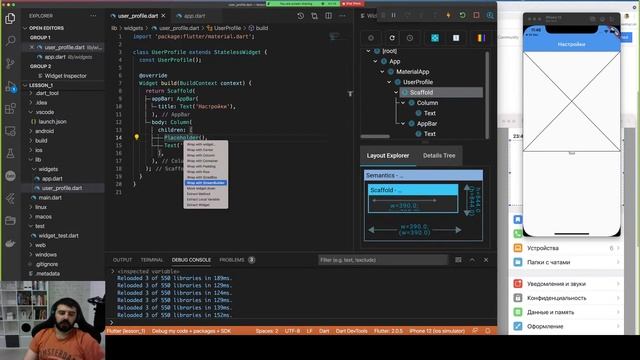Open main.dart in the explorer
Viewport: 640px width, 360px height.
[x=50, y=198]
